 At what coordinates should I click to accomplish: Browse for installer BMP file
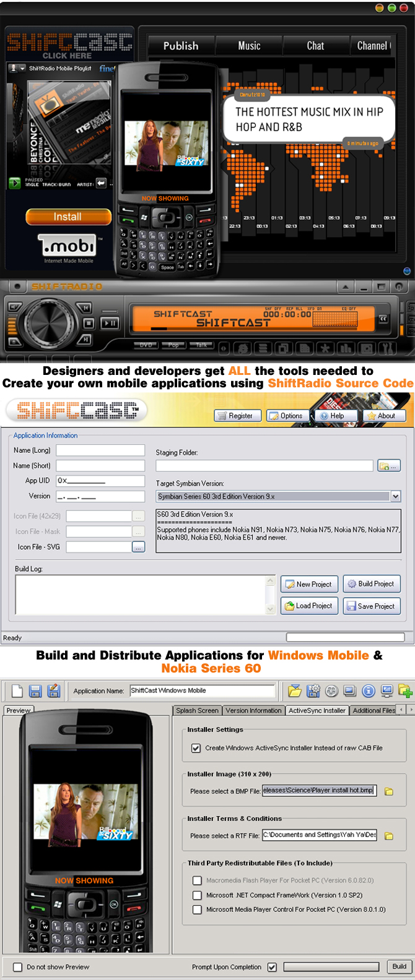click(389, 791)
